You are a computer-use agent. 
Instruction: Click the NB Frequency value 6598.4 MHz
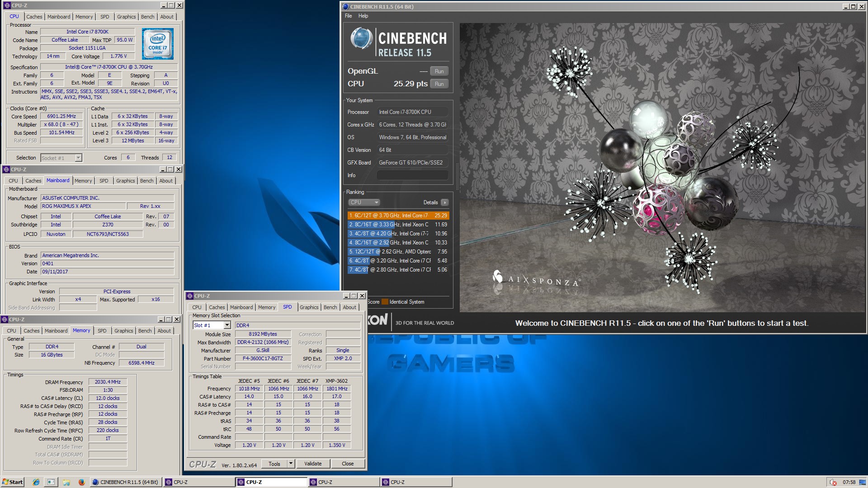[142, 363]
